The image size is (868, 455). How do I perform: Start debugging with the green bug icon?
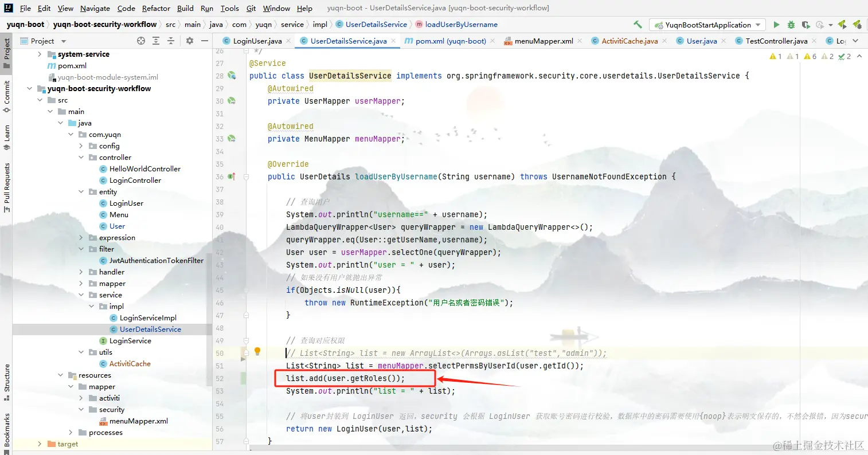click(x=791, y=25)
